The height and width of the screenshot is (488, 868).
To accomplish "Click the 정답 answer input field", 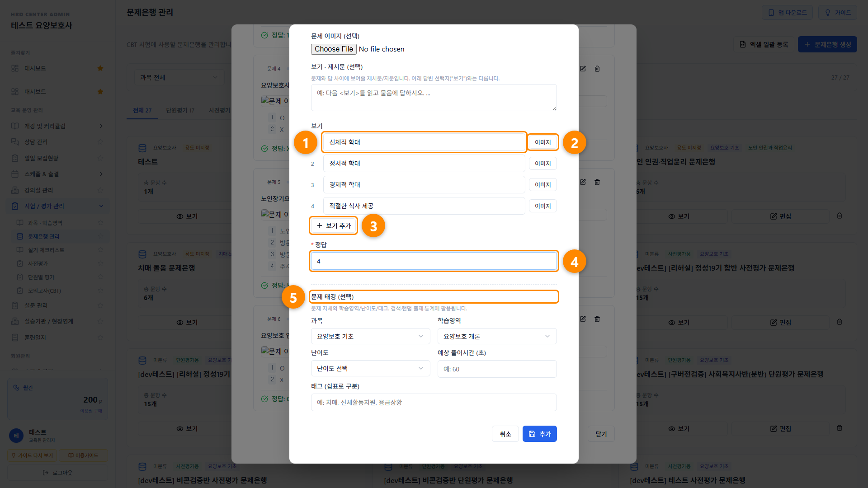I will 434,261.
